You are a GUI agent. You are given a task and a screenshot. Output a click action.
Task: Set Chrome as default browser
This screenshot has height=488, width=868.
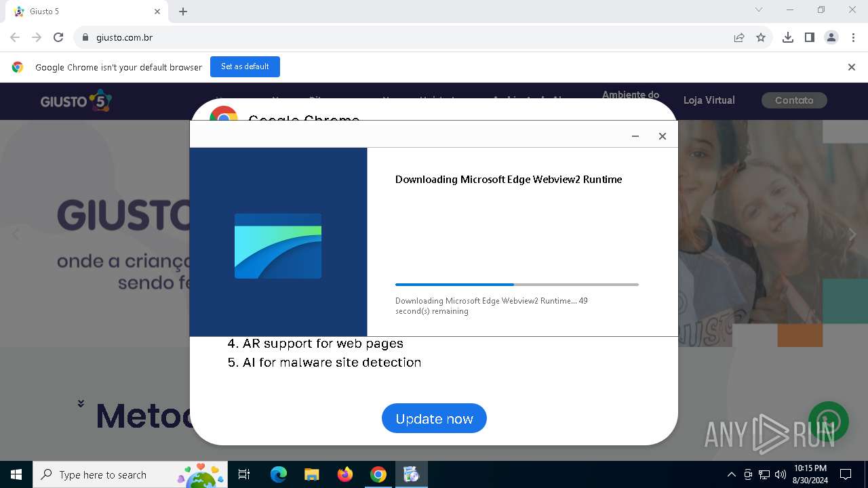coord(245,66)
